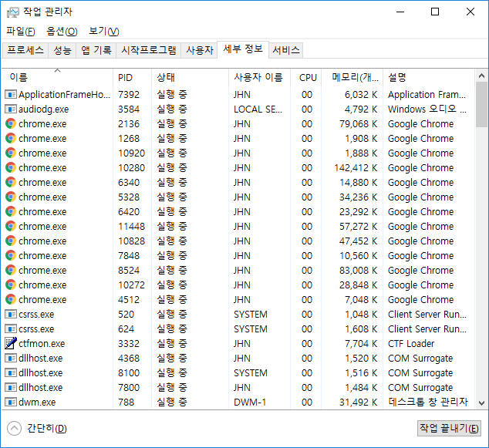
Task: Select the 세부 정보 tab
Action: click(x=243, y=49)
